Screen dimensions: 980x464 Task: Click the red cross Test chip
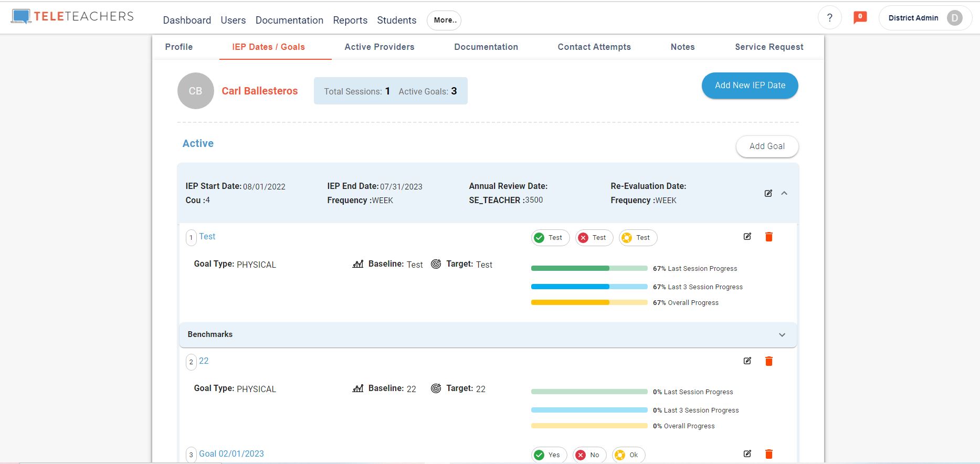click(594, 238)
